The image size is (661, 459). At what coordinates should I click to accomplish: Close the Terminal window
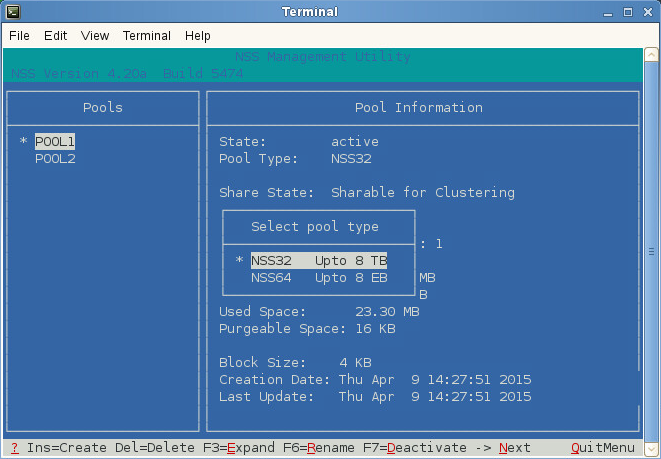[648, 12]
